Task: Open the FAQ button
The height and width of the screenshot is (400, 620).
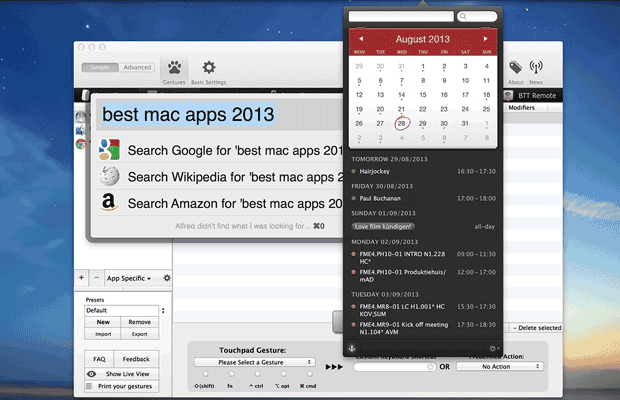Action: tap(99, 359)
